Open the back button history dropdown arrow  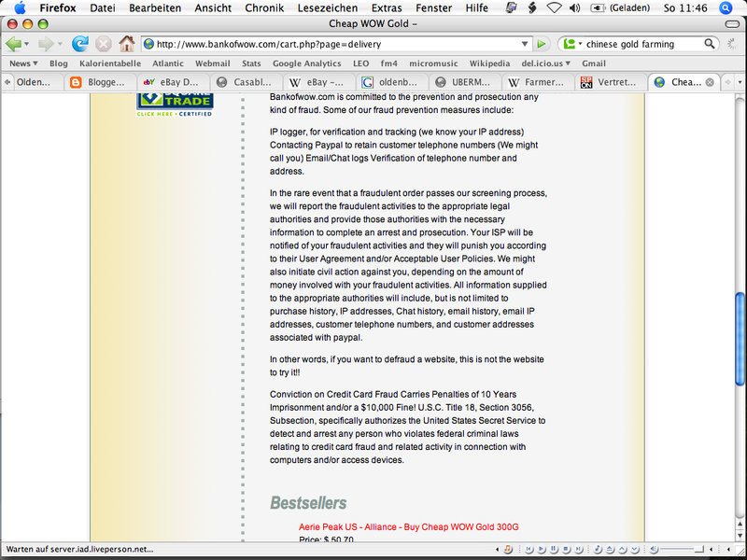pos(27,44)
